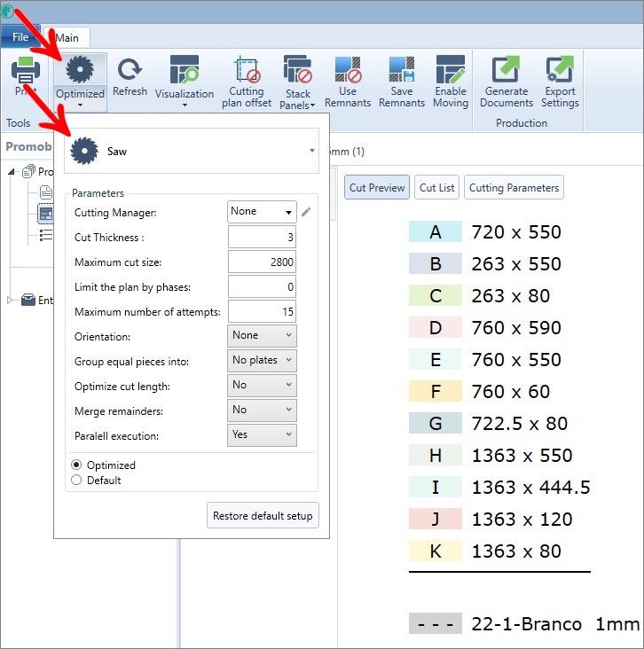The image size is (644, 649).
Task: Open the Saw type dropdown
Action: pos(192,151)
